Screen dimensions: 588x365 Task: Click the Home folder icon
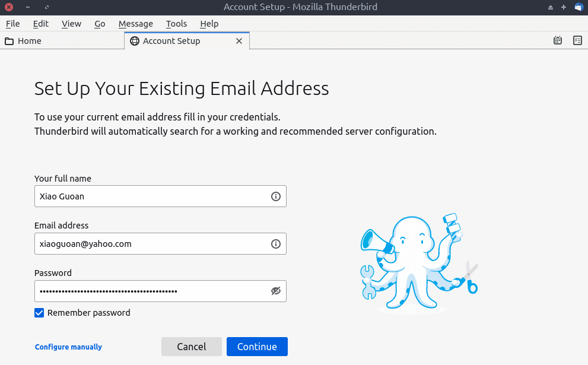pyautogui.click(x=9, y=41)
